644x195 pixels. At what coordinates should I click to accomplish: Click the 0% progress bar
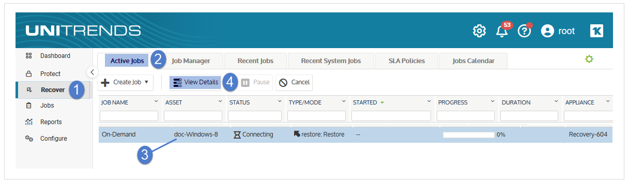469,135
